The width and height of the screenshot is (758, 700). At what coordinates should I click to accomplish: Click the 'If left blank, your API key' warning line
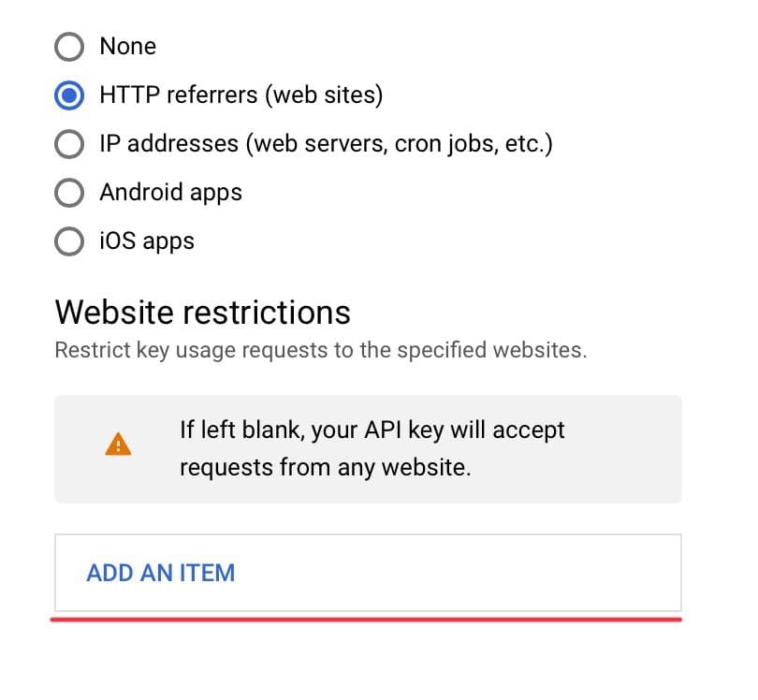coord(372,430)
